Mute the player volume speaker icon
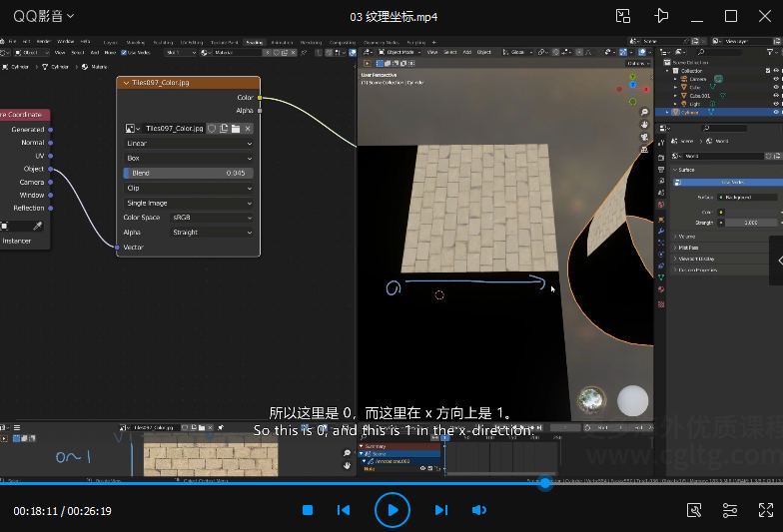The height and width of the screenshot is (532, 783). point(479,510)
